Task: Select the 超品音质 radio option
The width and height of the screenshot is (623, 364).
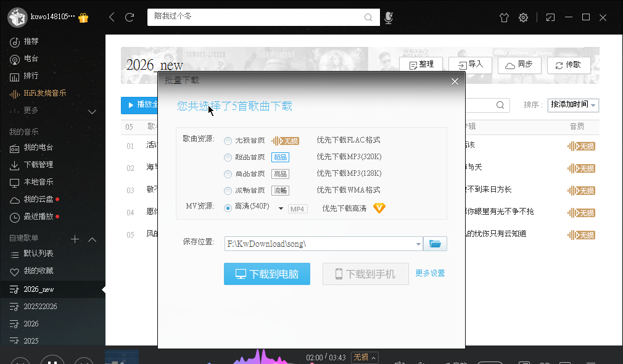Action: pyautogui.click(x=228, y=157)
